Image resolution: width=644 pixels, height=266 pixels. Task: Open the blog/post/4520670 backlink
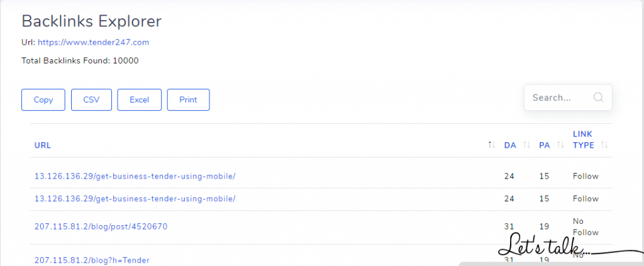101,226
